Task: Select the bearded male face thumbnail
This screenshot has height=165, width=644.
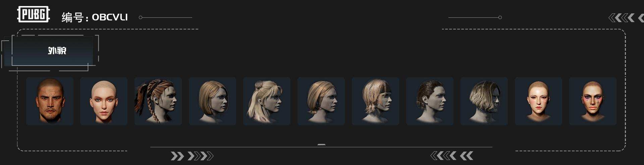Action: pos(50,101)
